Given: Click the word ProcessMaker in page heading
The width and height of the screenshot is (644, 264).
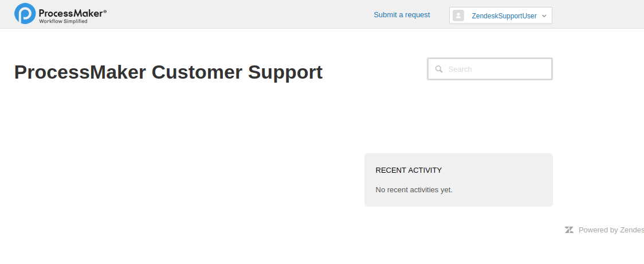Looking at the screenshot, I should pyautogui.click(x=80, y=72).
